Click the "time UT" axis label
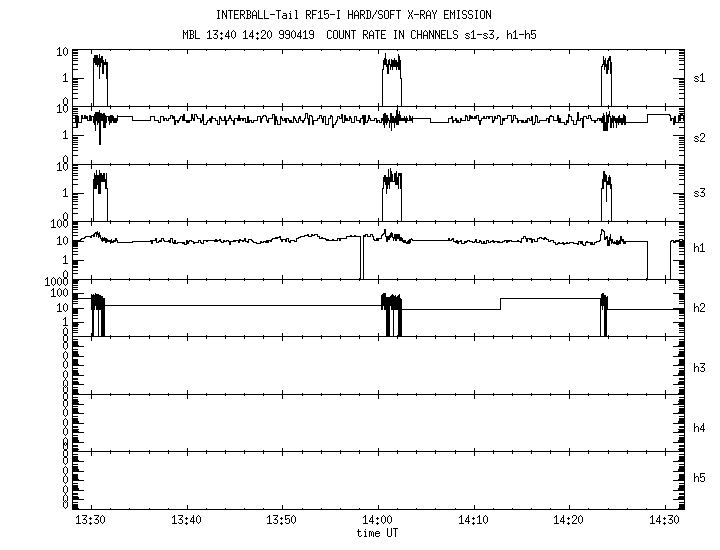The image size is (720, 550). [x=378, y=534]
